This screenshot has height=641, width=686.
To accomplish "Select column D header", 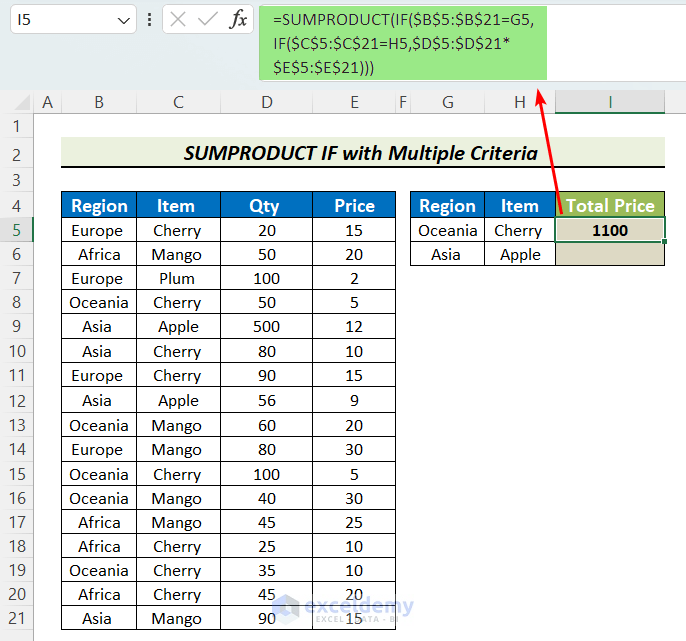I will pos(266,102).
